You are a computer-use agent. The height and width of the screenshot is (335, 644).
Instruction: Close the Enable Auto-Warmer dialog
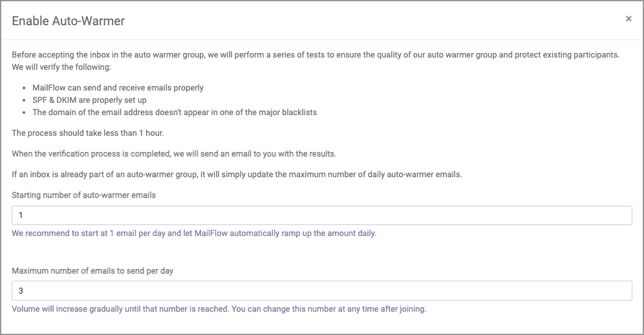(x=628, y=19)
